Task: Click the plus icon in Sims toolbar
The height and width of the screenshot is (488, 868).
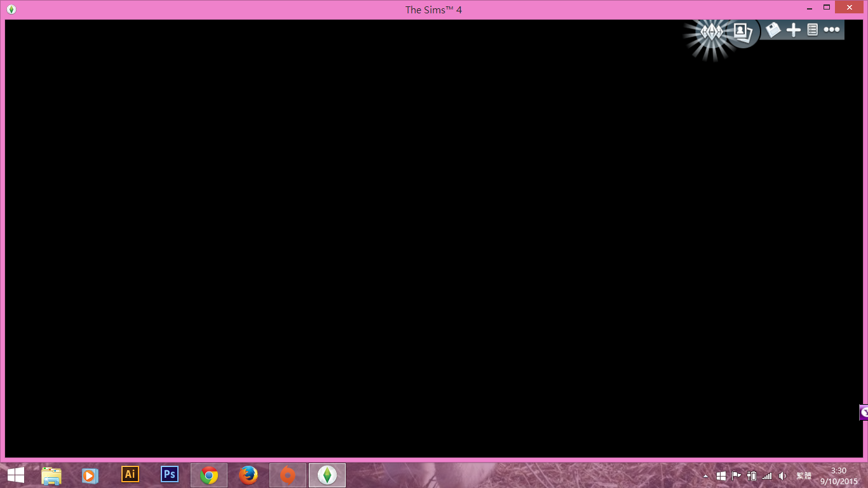Action: point(793,30)
